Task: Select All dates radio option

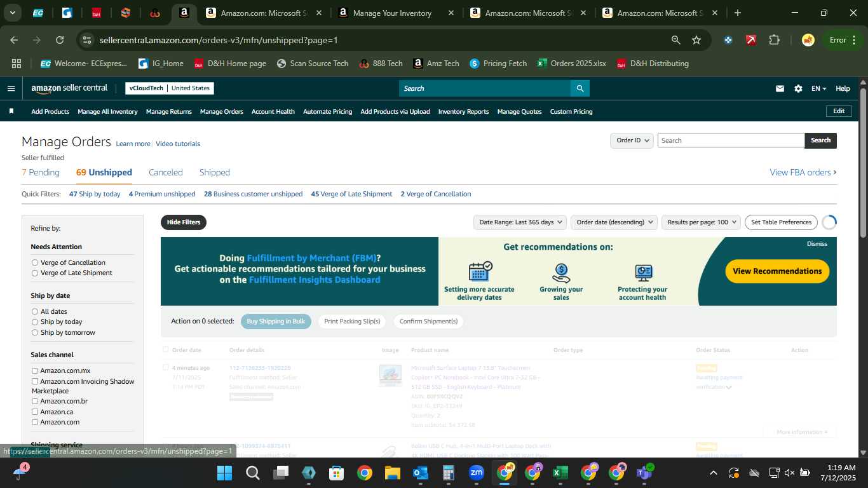Action: (35, 311)
